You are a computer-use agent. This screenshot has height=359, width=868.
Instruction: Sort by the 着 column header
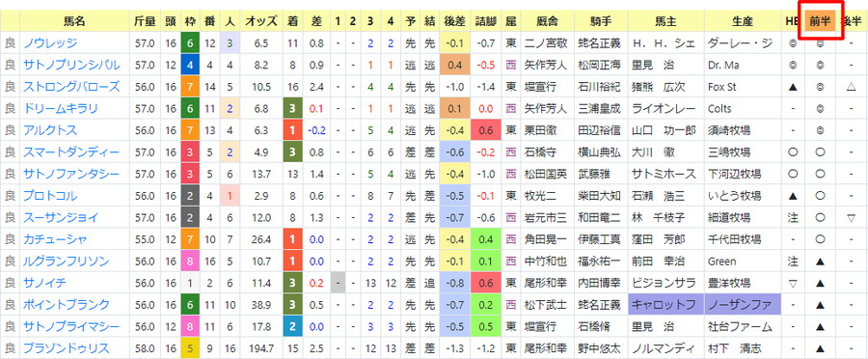293,21
